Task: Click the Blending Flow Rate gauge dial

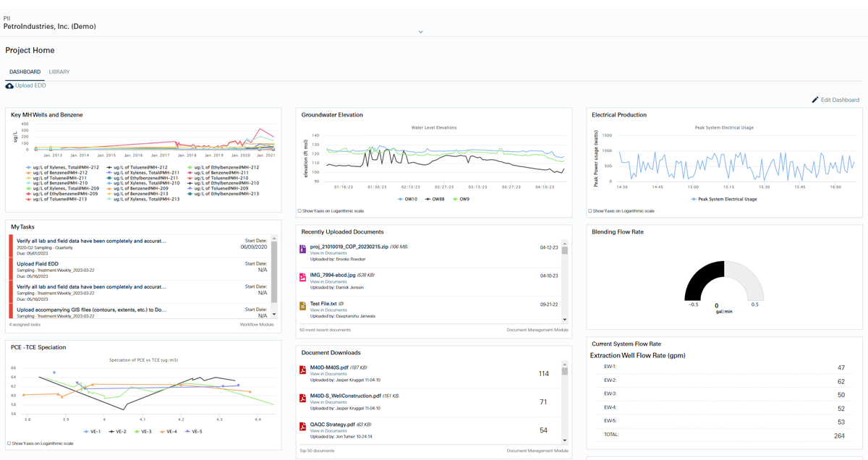Action: (723, 281)
